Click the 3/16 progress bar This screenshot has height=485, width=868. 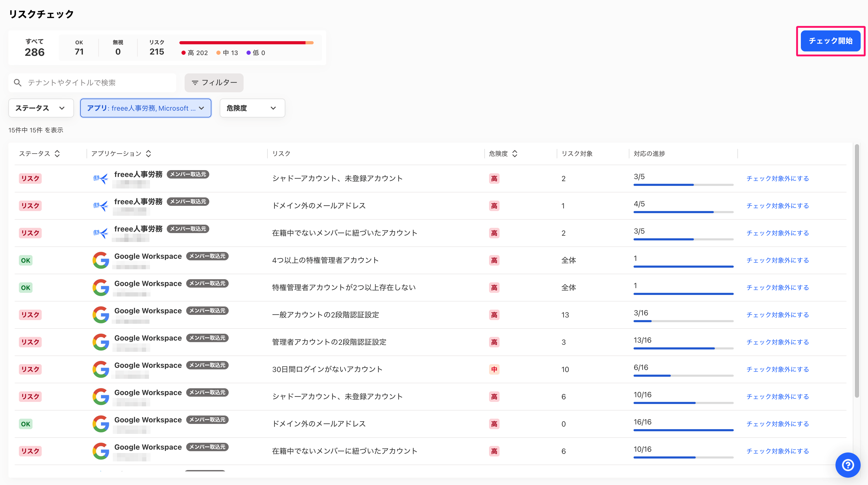(683, 321)
